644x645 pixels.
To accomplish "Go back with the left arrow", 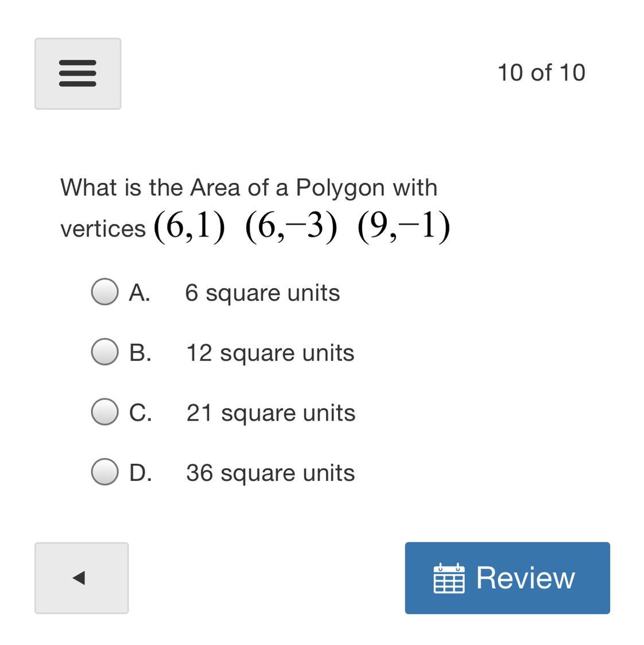I will pos(81,577).
